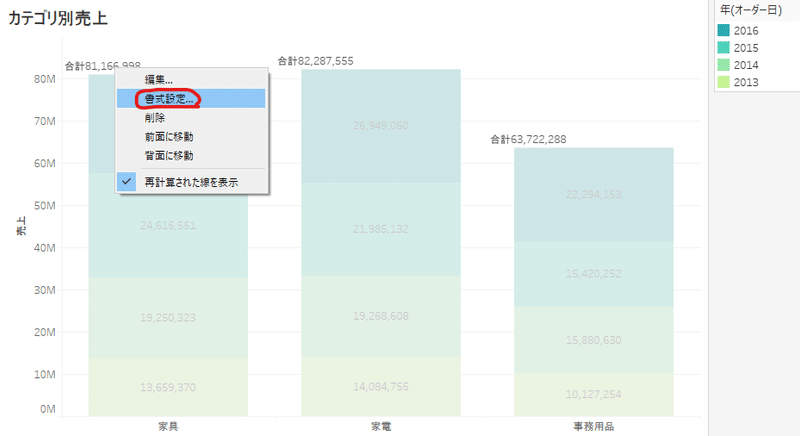The width and height of the screenshot is (800, 436).
Task: Click the 家具 category axis label
Action: 168,426
